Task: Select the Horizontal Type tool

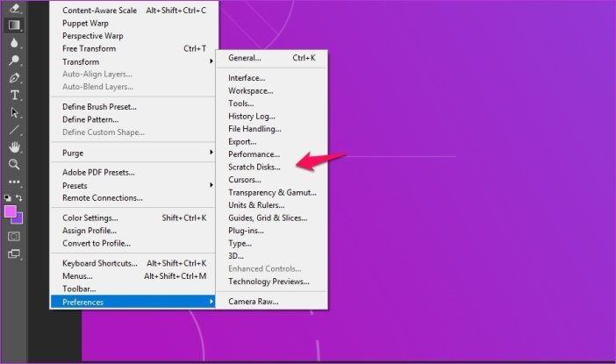Action: click(x=15, y=95)
